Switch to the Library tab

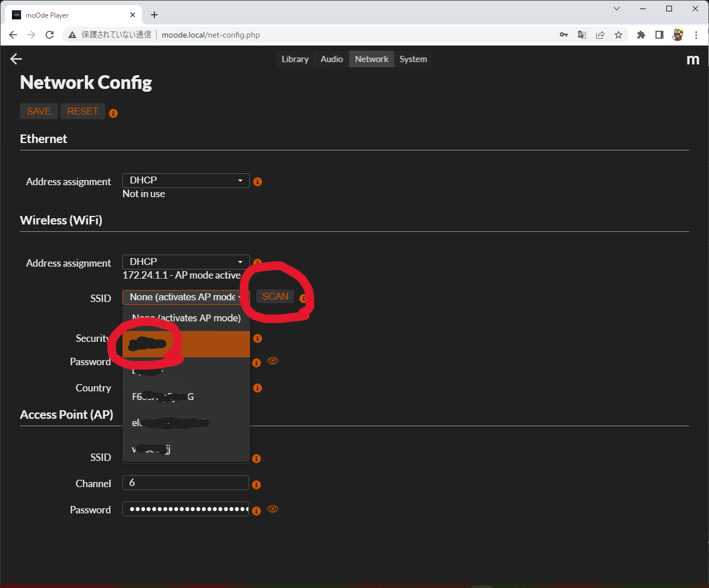[295, 59]
